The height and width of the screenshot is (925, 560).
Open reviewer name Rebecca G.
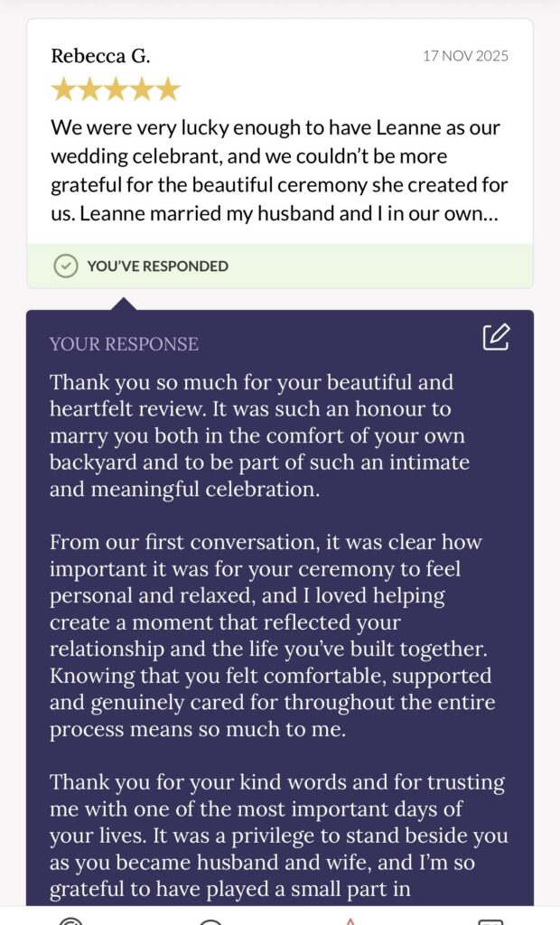(100, 56)
